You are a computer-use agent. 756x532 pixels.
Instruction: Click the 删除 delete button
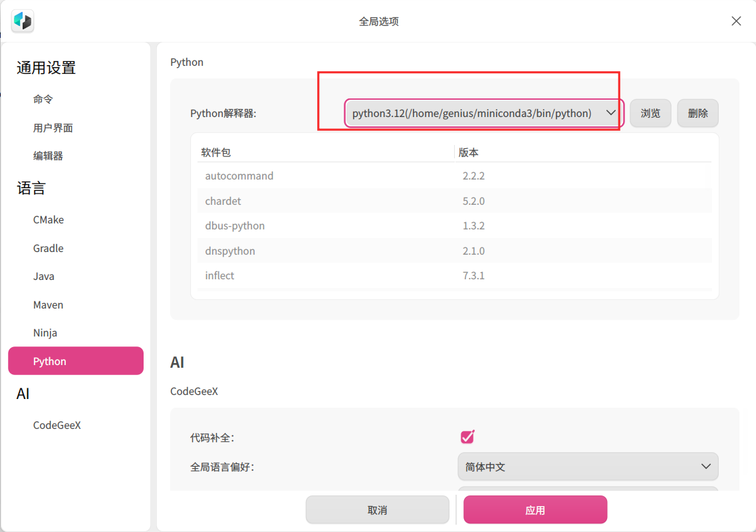pos(697,113)
